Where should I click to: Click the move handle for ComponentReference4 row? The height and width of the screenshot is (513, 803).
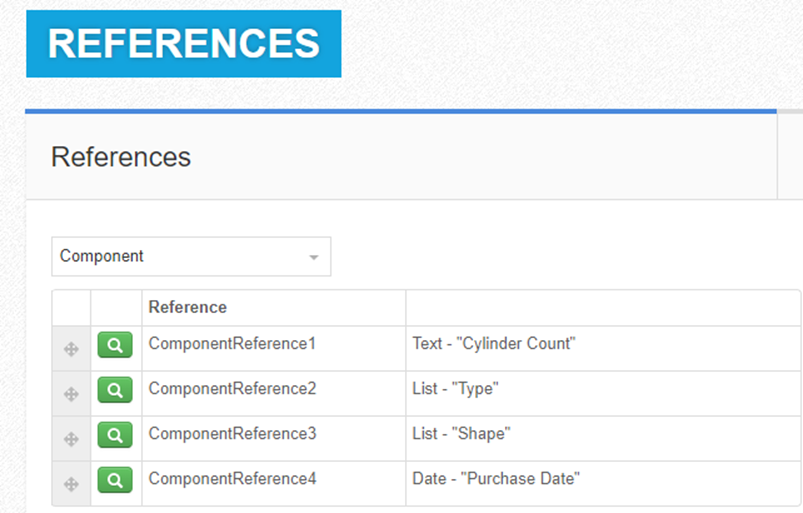pos(71,484)
